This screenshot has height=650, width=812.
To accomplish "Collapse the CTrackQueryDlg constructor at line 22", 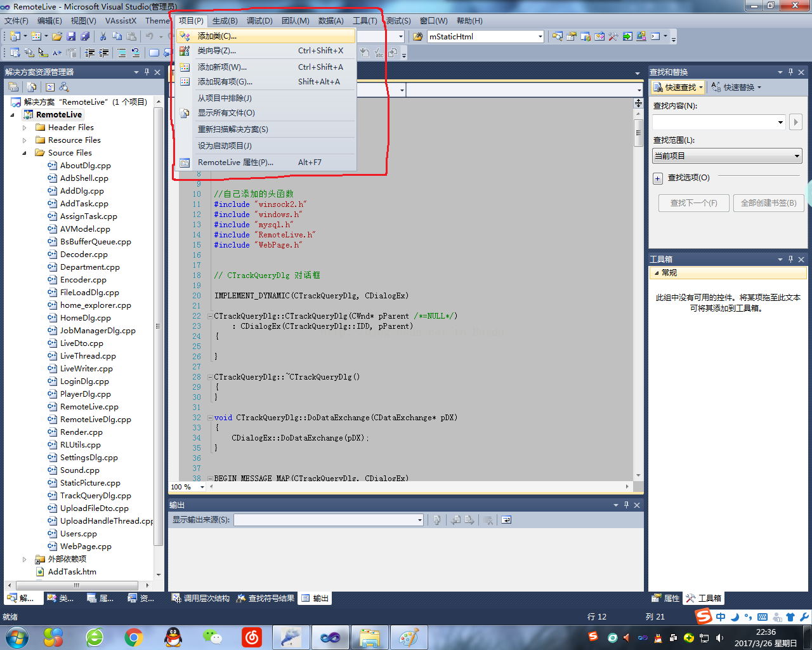I will point(210,316).
